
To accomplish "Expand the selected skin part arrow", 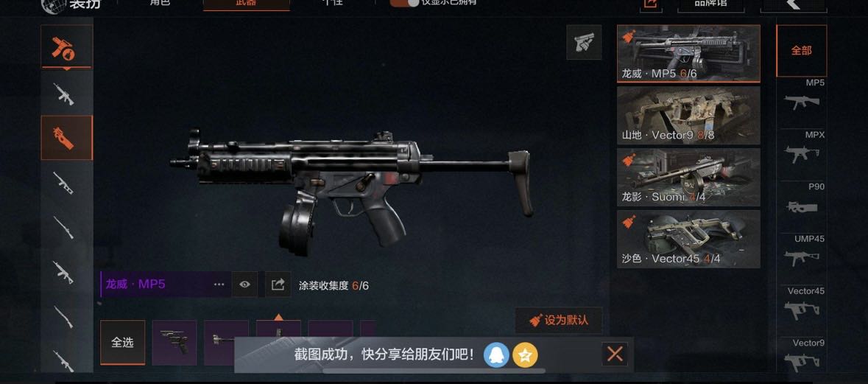I will click(278, 317).
